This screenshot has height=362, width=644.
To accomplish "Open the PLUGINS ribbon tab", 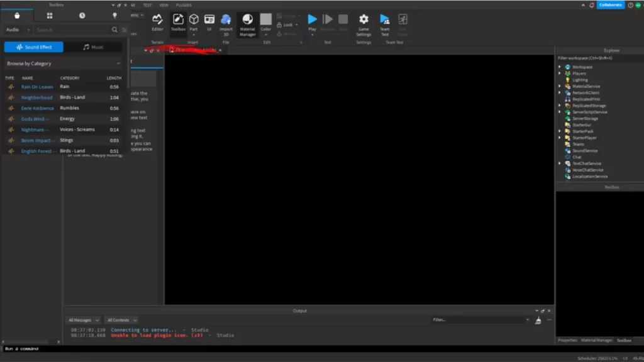I will (184, 5).
